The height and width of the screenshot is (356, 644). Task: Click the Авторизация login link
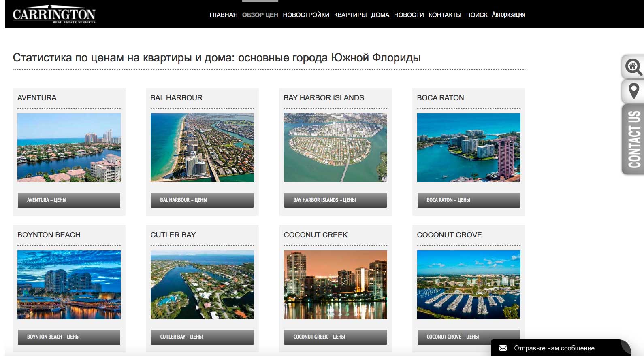[x=508, y=15]
